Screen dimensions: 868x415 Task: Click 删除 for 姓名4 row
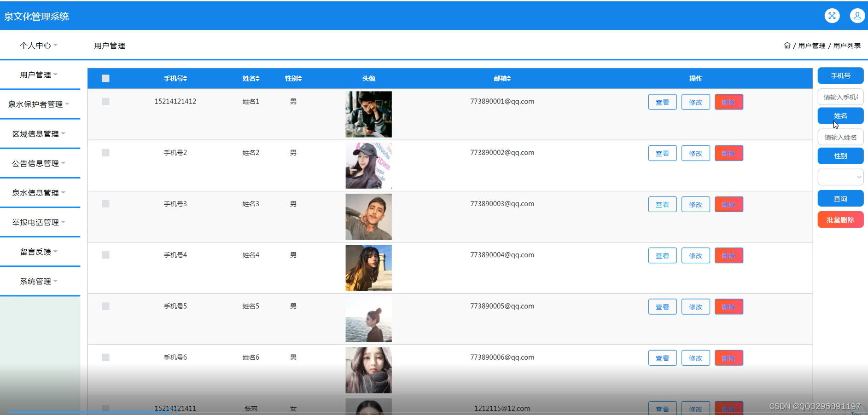728,255
